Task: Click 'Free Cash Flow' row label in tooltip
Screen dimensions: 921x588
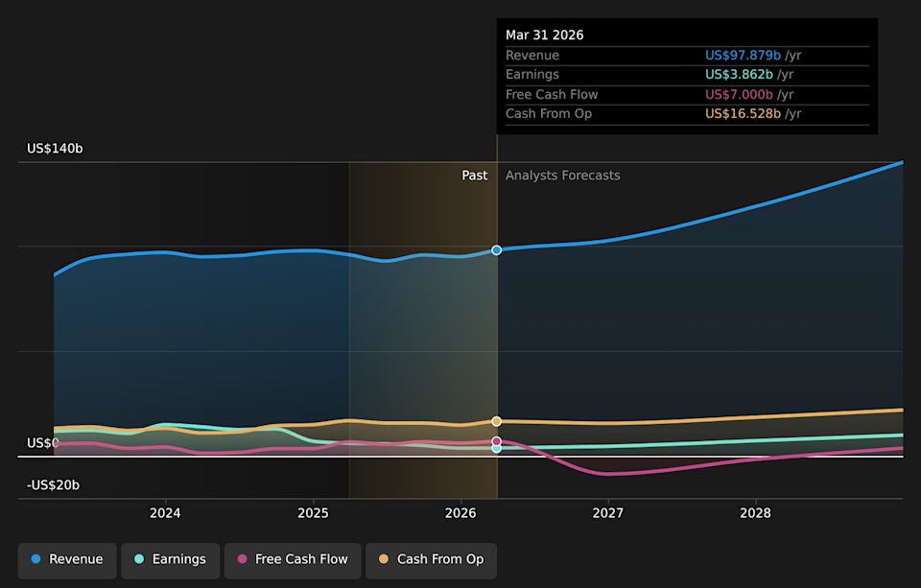Action: (552, 95)
